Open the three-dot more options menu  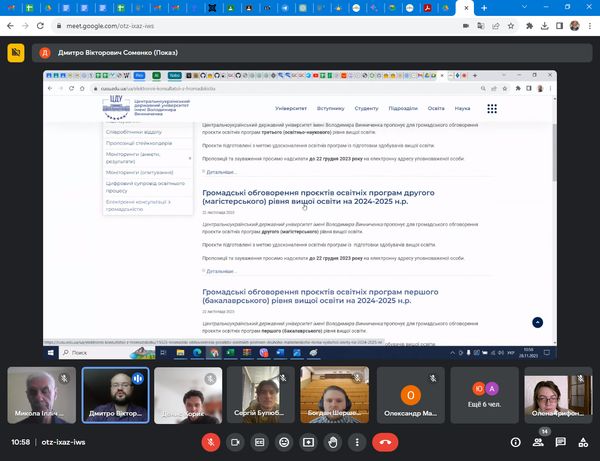(x=357, y=441)
